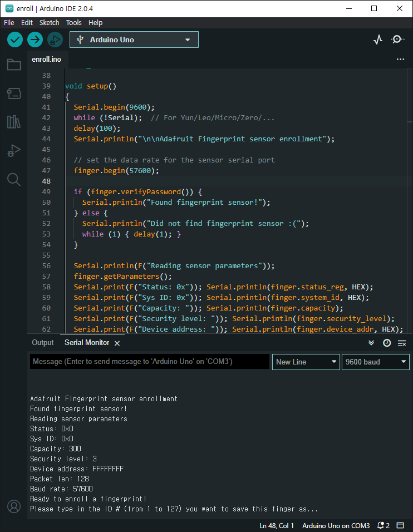Click the 'Serial.begin(9600);' code line
The height and width of the screenshot is (532, 413).
coord(114,107)
